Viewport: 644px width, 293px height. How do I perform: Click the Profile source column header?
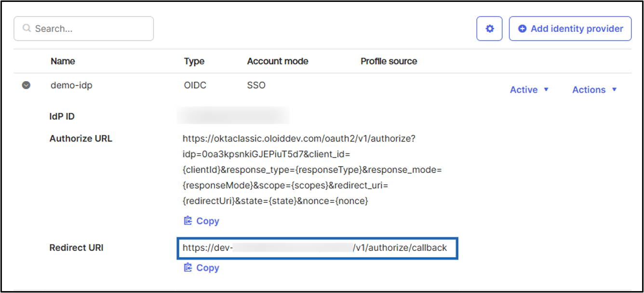(x=389, y=61)
